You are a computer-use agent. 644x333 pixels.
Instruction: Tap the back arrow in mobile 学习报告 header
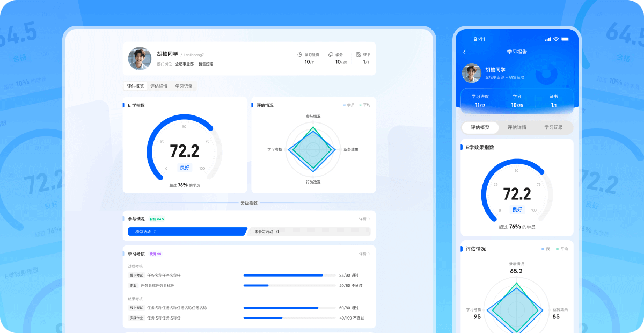pos(465,52)
